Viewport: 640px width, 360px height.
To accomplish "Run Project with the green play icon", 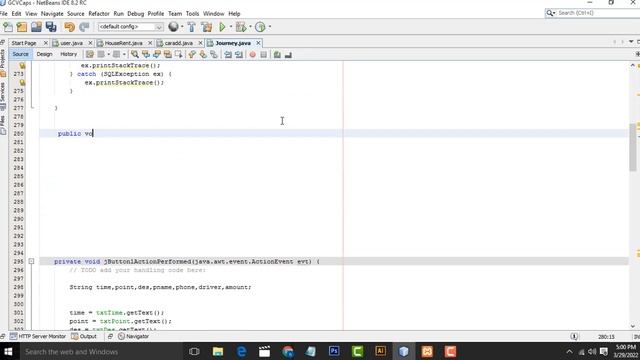I will pos(222,27).
